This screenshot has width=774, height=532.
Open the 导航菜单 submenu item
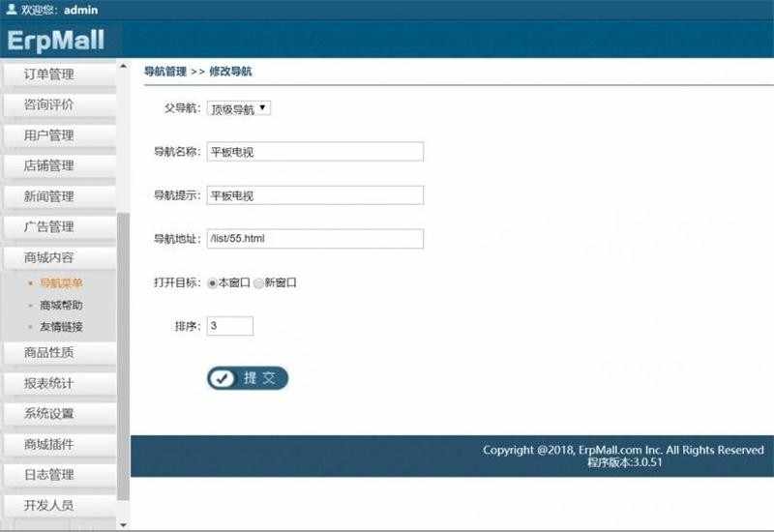[61, 283]
